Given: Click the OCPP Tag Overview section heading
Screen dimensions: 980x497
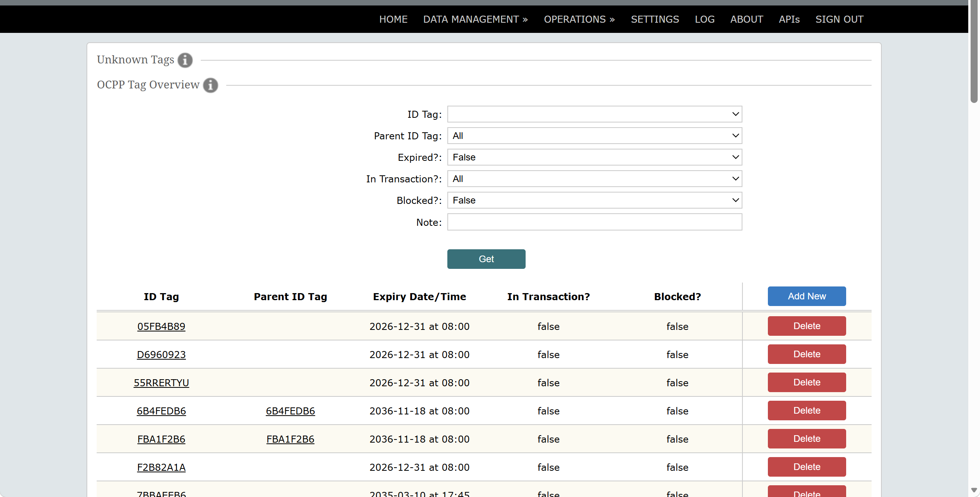Looking at the screenshot, I should point(148,85).
